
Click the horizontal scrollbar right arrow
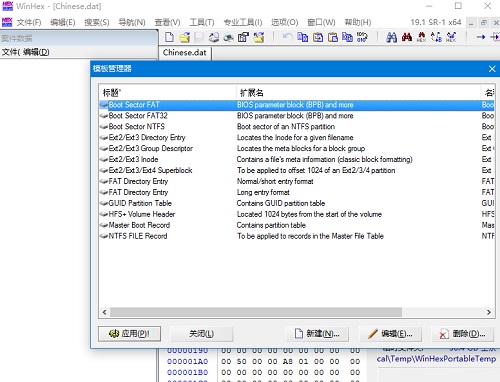[x=489, y=312]
